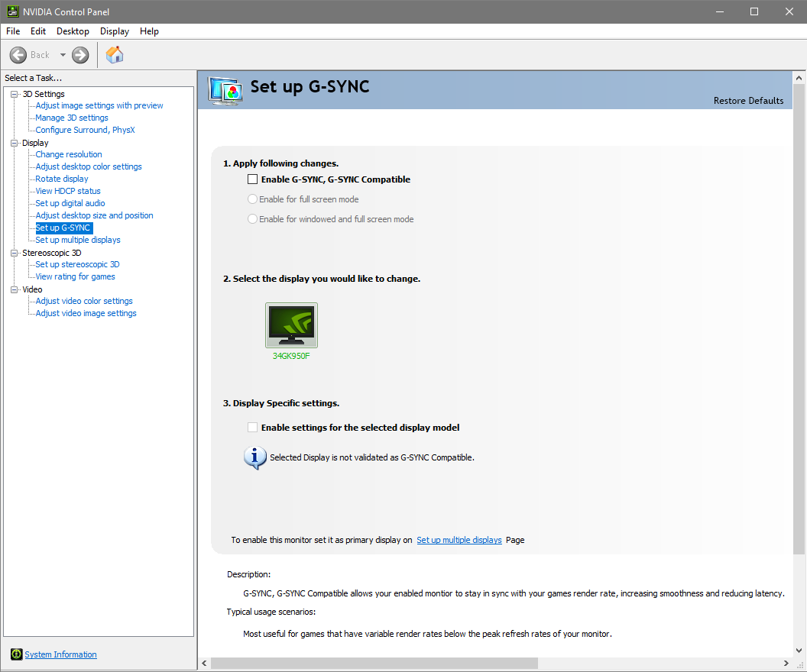
Task: Collapse the Stereoscopic 3D tree node
Action: pyautogui.click(x=14, y=253)
